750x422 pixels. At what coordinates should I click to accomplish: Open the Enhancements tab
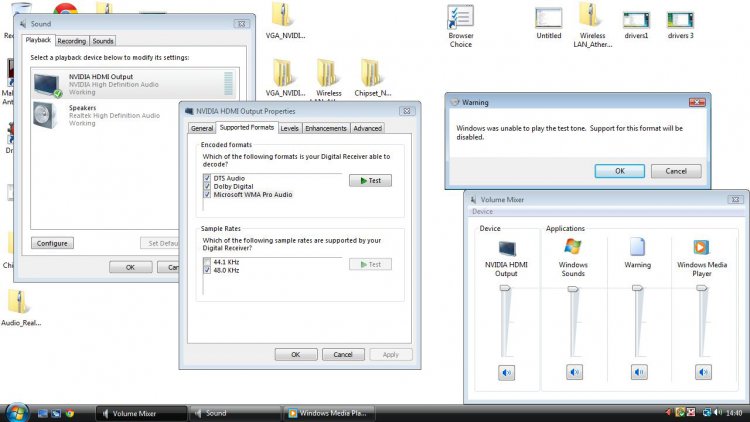[326, 128]
